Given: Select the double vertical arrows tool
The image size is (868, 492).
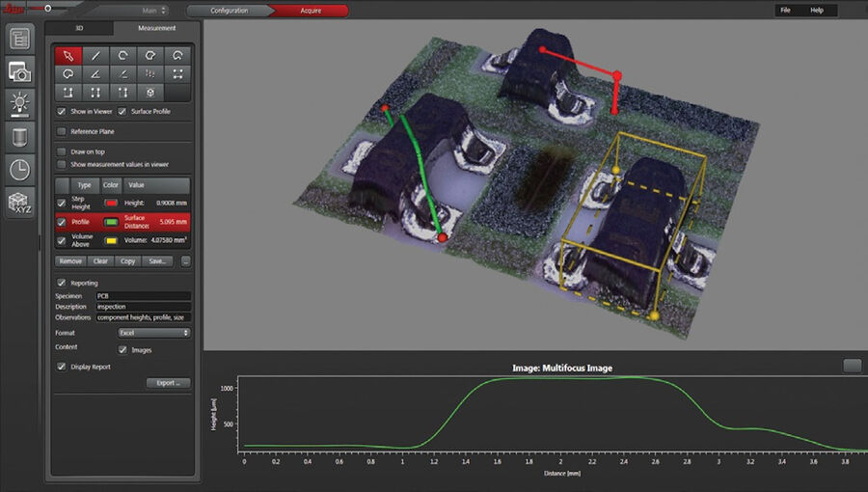Looking at the screenshot, I should point(95,93).
